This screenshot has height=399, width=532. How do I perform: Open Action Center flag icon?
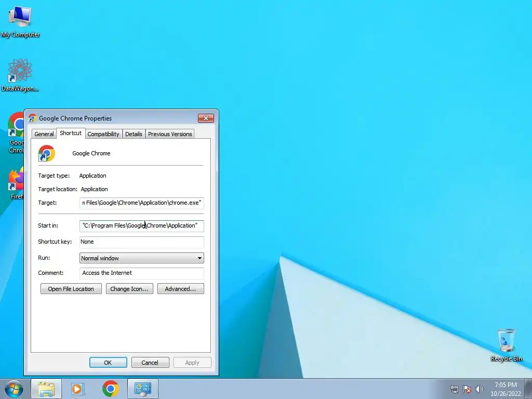pyautogui.click(x=467, y=389)
